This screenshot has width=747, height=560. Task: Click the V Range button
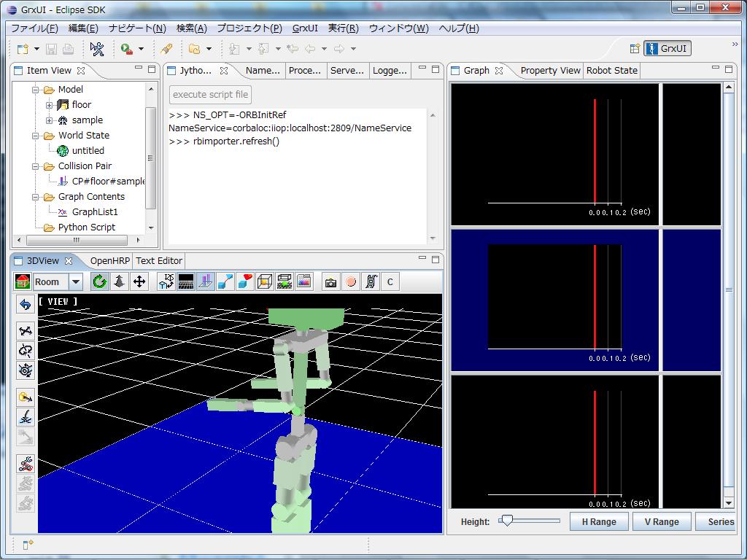tap(661, 521)
